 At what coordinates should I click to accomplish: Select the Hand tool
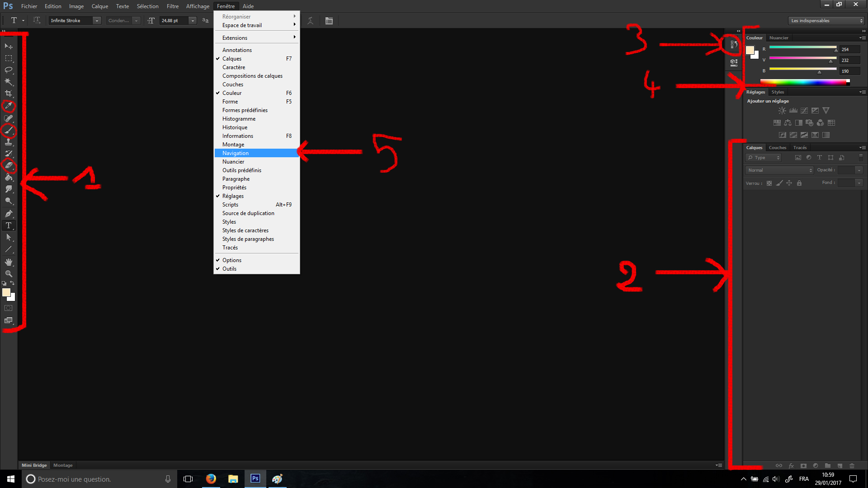(9, 262)
